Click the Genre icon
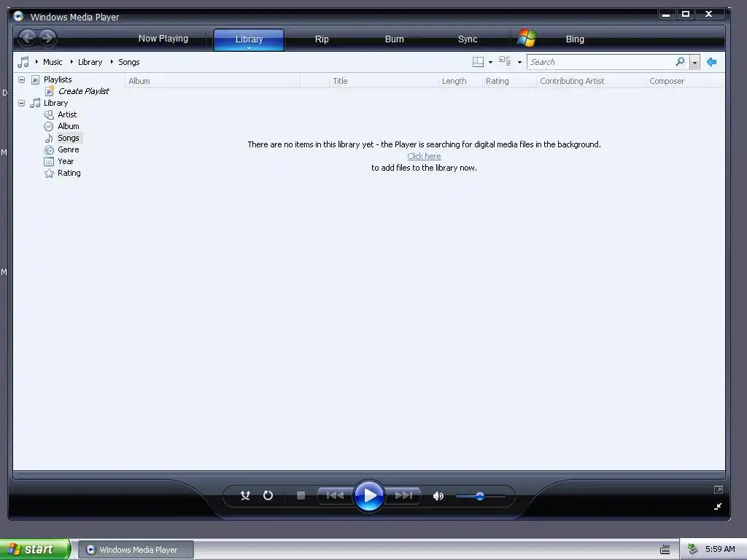Image resolution: width=747 pixels, height=560 pixels. pos(49,150)
